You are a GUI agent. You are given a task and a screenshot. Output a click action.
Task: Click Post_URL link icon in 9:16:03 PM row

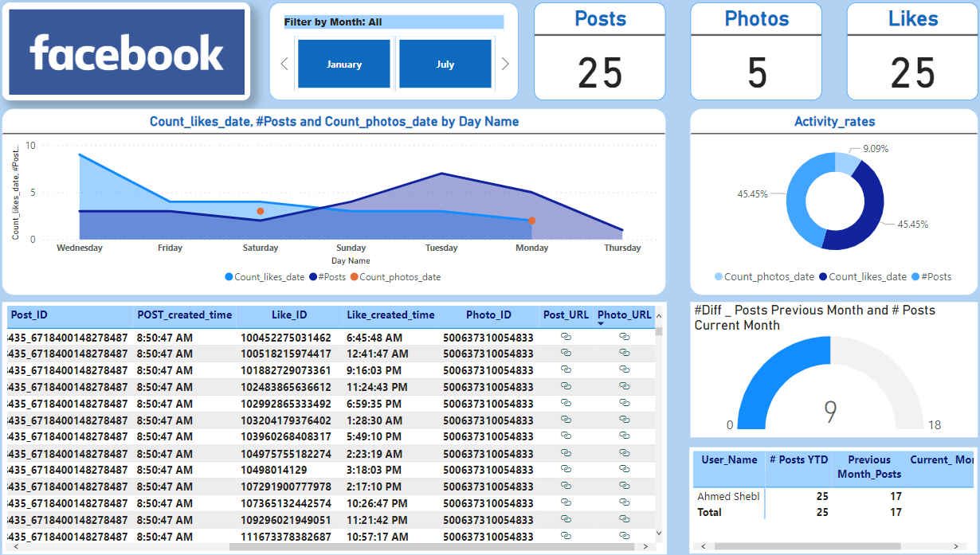tap(566, 370)
